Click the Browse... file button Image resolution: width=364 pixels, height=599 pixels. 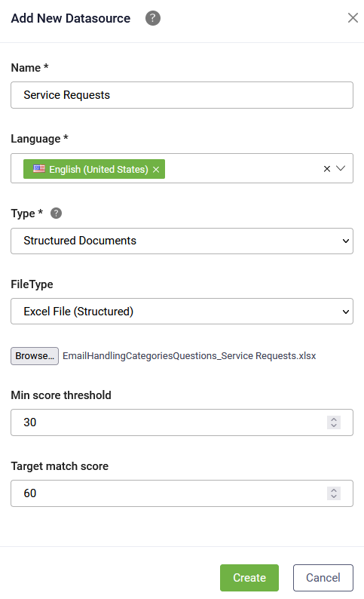click(35, 356)
